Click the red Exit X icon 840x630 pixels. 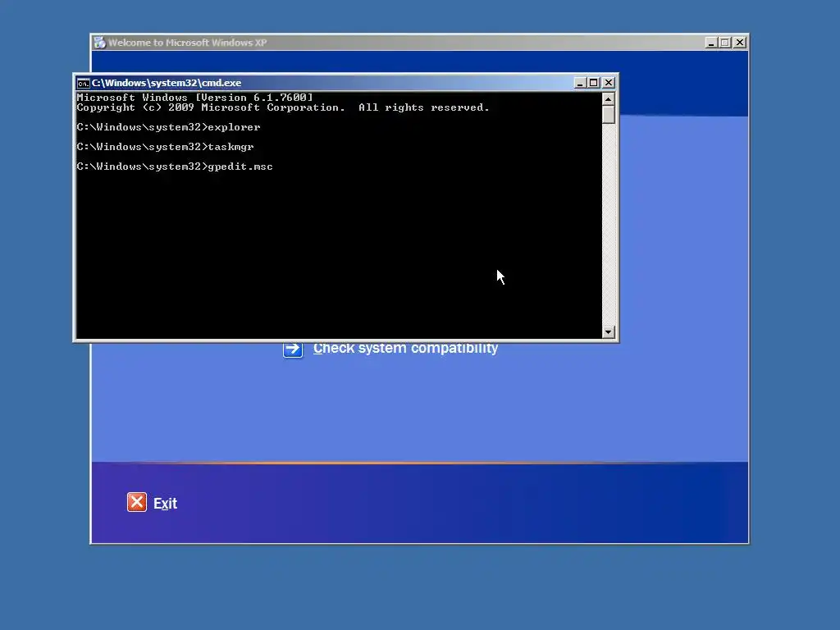coord(137,503)
